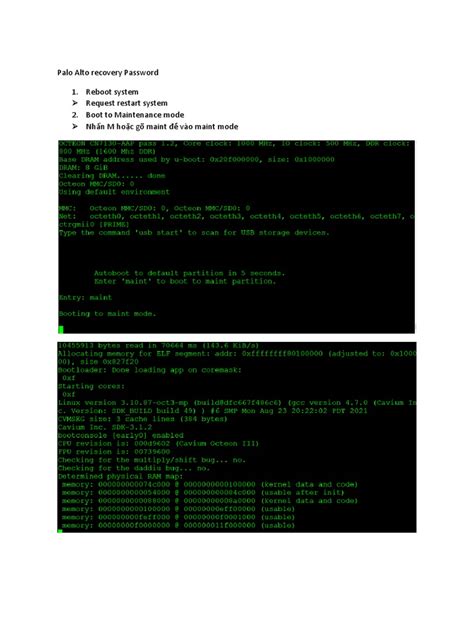Select the 'Reboot system' list item
The image size is (474, 632).
[x=112, y=92]
